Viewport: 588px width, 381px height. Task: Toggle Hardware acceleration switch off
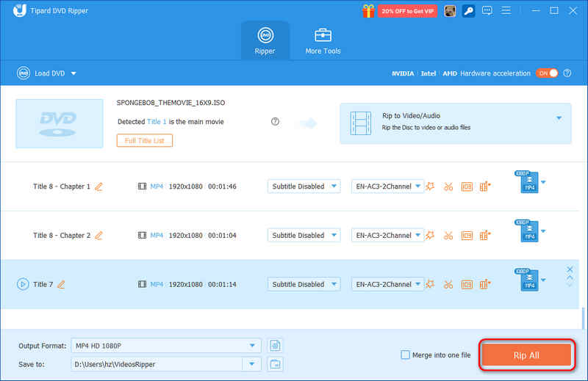tap(547, 73)
